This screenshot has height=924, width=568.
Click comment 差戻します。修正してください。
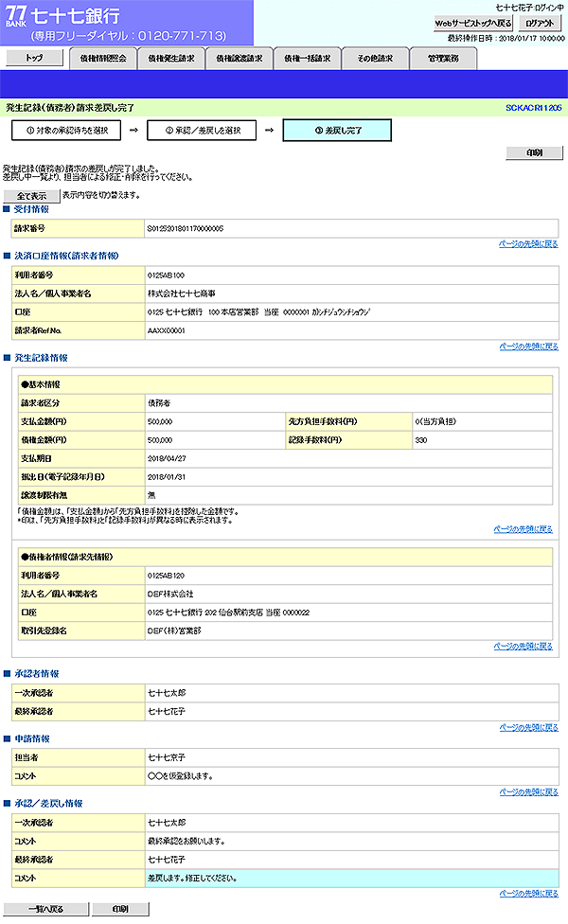pyautogui.click(x=193, y=878)
